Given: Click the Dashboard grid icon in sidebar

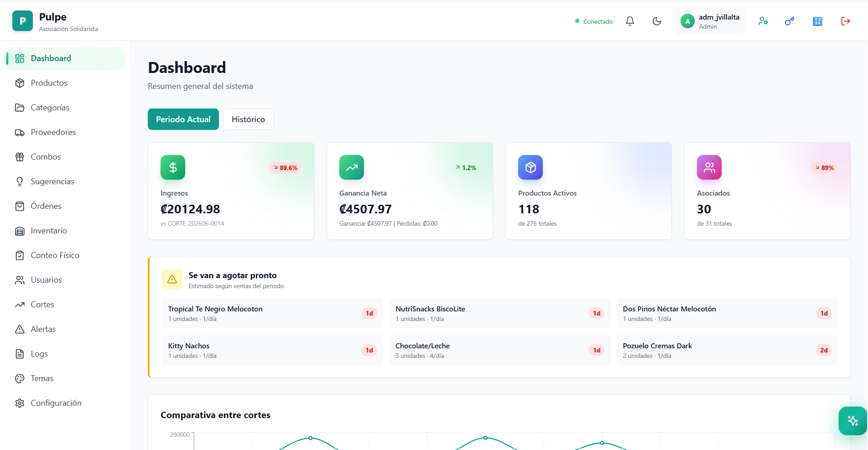Looking at the screenshot, I should (x=20, y=58).
